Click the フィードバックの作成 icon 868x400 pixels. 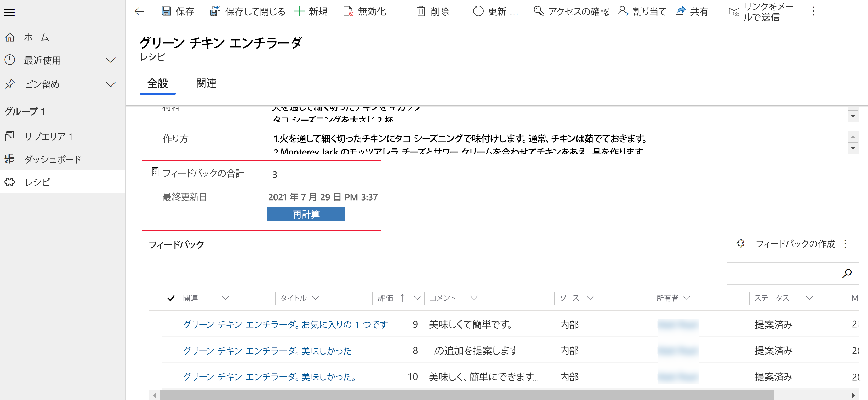pos(740,244)
